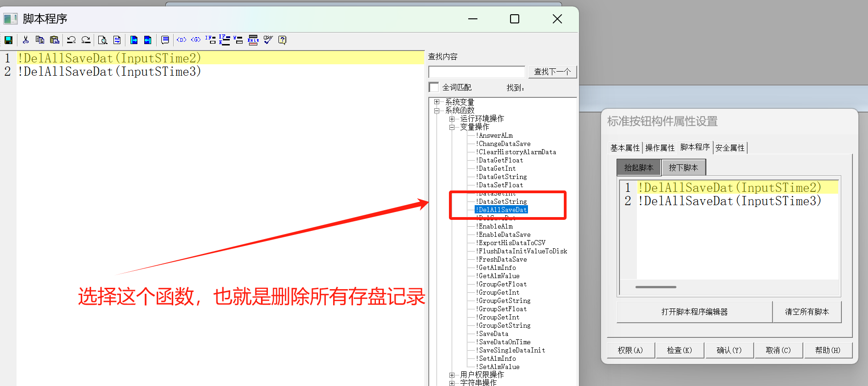Select !GetAlmInfo in function tree
The width and height of the screenshot is (868, 386).
[496, 268]
